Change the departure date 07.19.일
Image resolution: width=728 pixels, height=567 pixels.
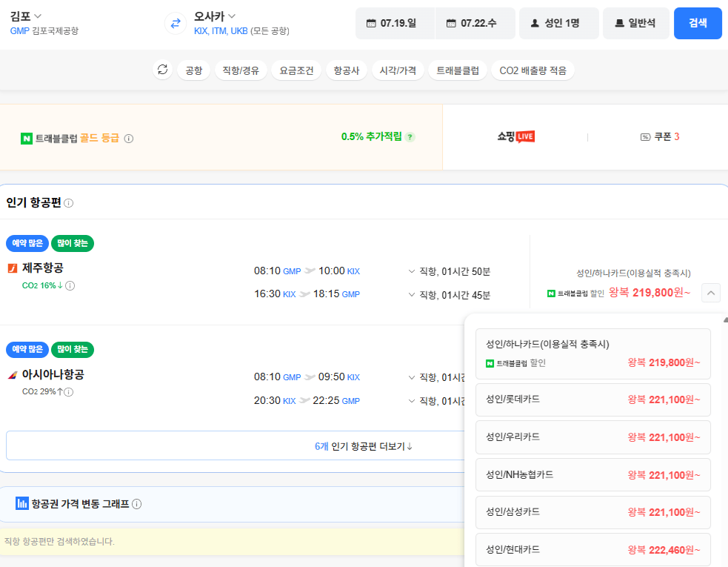tap(395, 23)
